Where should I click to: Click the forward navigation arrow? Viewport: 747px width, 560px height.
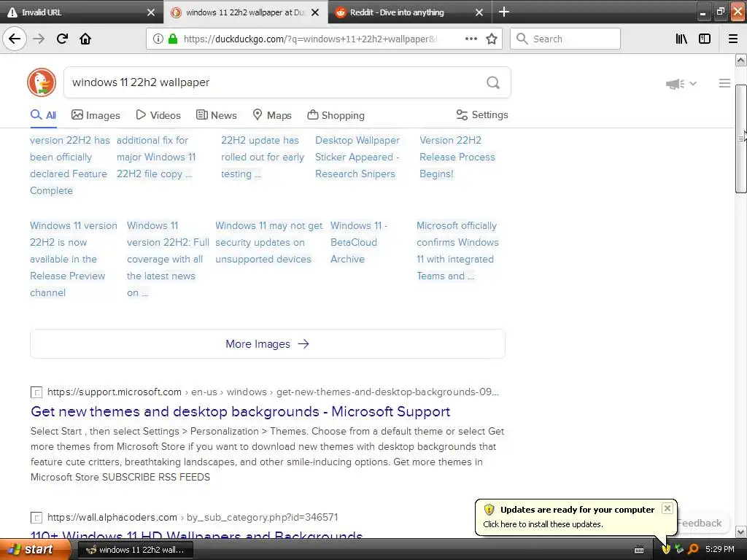coord(39,39)
